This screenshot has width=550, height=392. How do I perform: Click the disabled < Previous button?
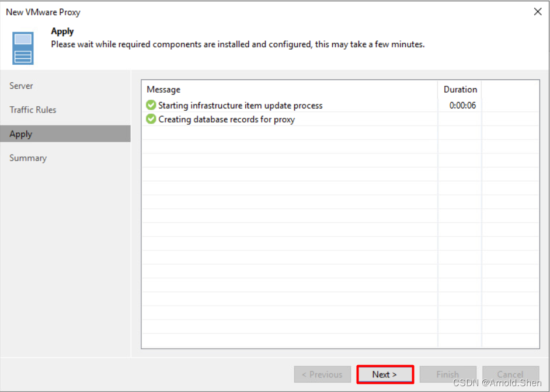click(x=322, y=374)
